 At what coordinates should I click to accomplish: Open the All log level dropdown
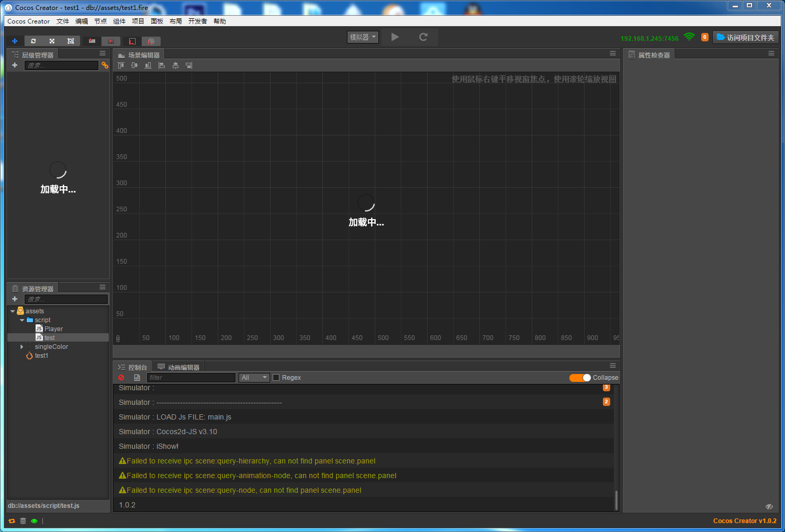254,378
